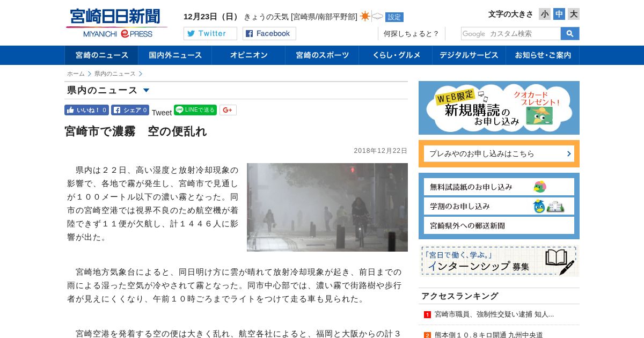Open the Miyazaki Nichinichi Shimbun logo homepage
The height and width of the screenshot is (338, 644).
[116, 23]
